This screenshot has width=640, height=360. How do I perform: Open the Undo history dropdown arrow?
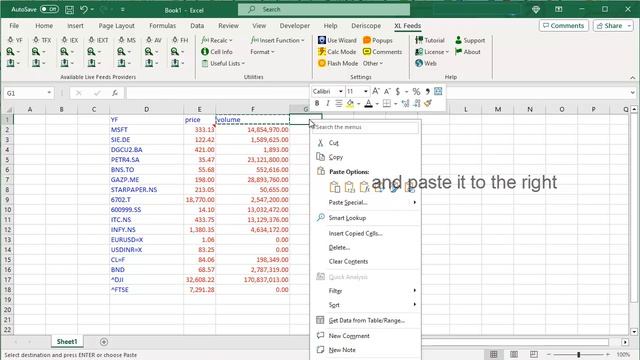[92, 9]
